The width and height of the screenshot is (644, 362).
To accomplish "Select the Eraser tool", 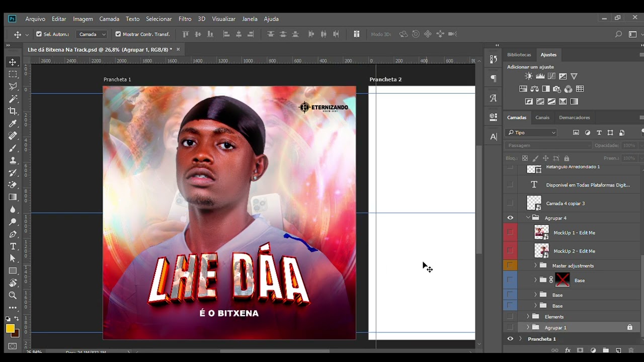I will click(x=13, y=185).
